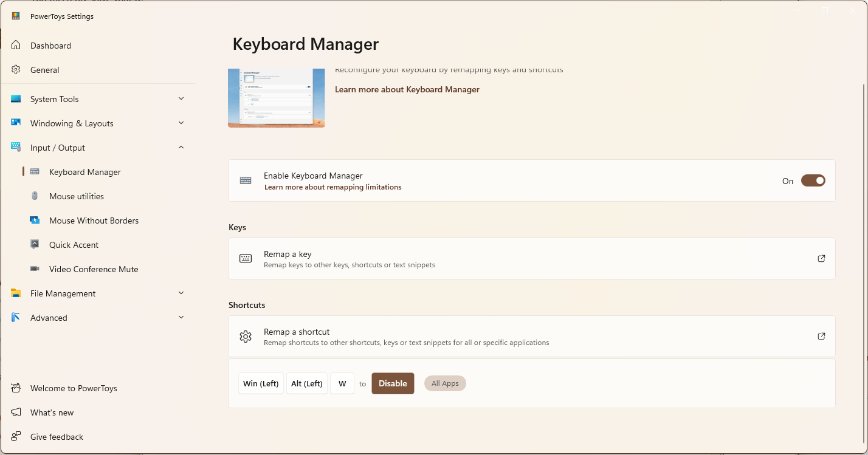Click the Win (Left) key chip
Viewport: 868px width, 455px height.
(261, 383)
